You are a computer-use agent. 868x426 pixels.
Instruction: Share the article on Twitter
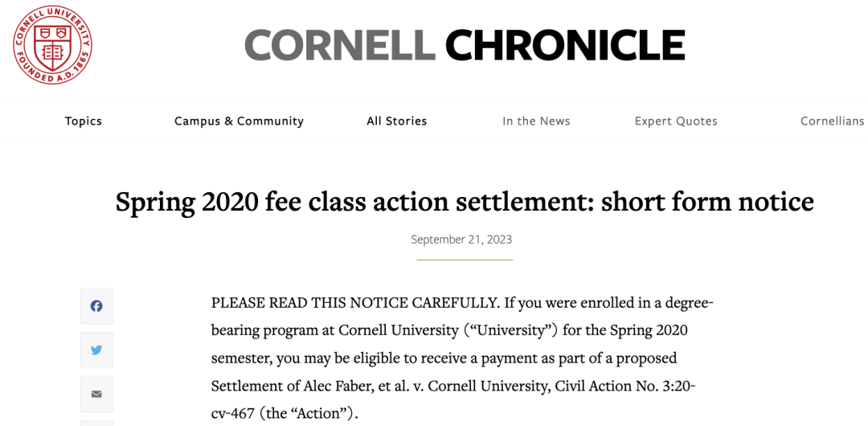coord(96,350)
